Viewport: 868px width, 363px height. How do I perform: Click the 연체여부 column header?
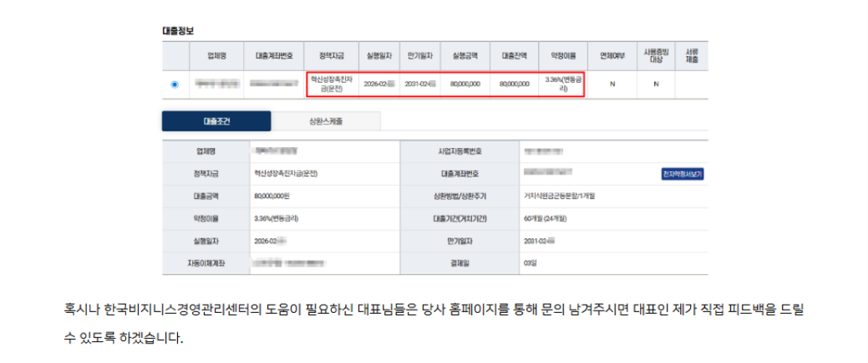pyautogui.click(x=612, y=55)
